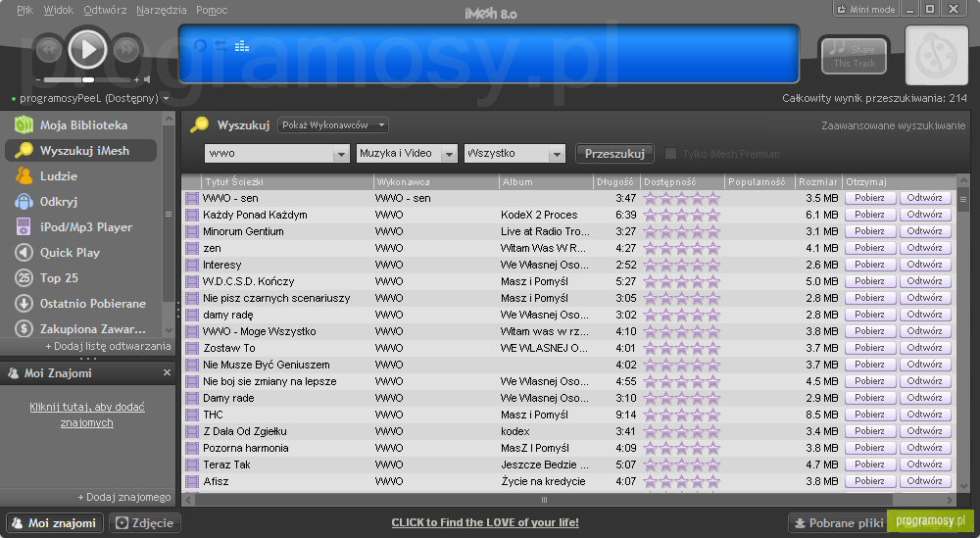Image resolution: width=980 pixels, height=538 pixels.
Task: Decrease volume with the minus sign
Action: (x=38, y=80)
